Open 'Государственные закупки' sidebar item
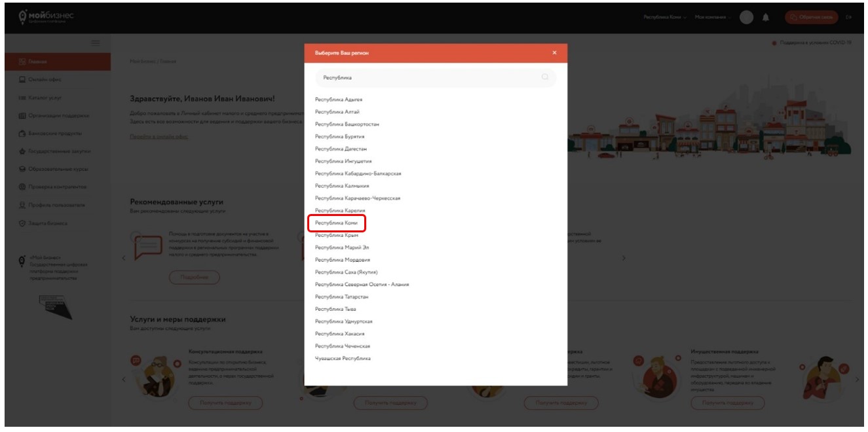The height and width of the screenshot is (432, 868). pos(54,152)
